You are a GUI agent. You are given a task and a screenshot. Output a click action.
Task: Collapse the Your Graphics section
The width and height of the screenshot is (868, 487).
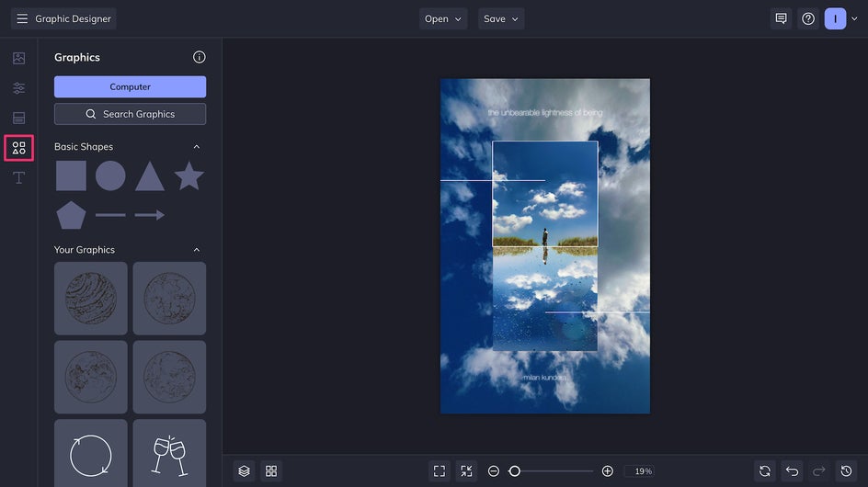[x=197, y=250]
